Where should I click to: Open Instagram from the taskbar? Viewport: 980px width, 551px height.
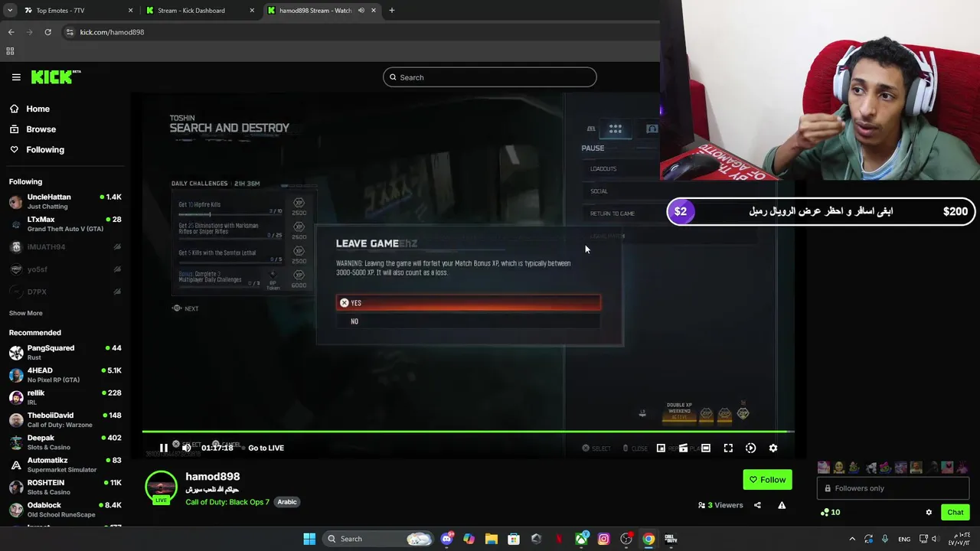tap(603, 539)
